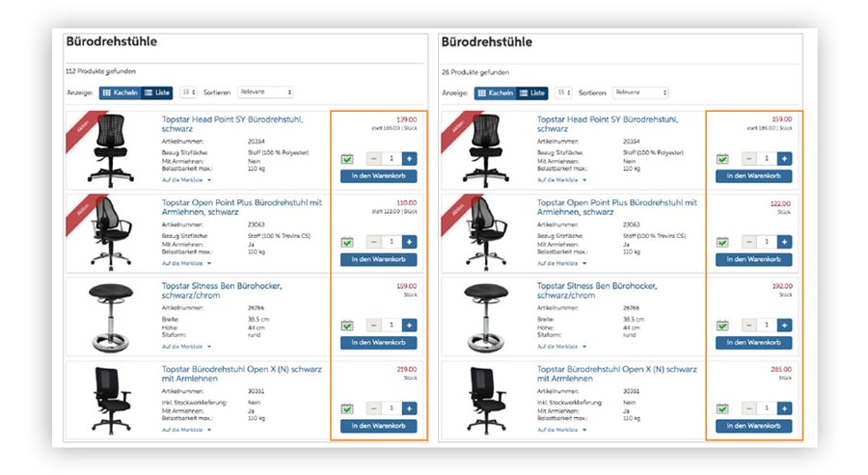Add the 110.00 Open Point Plus chair to Warenkorb
This screenshot has height=475, width=868.
coord(379,259)
